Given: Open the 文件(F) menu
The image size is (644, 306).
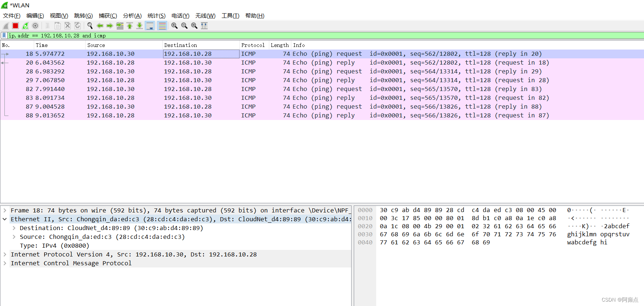Looking at the screenshot, I should (x=12, y=16).
